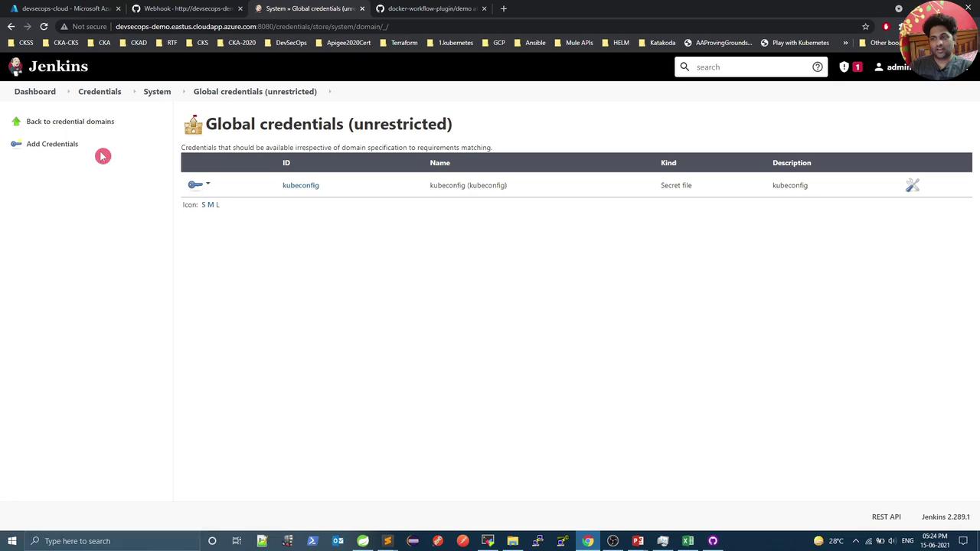Click the Windows taskbar search box

[112, 541]
